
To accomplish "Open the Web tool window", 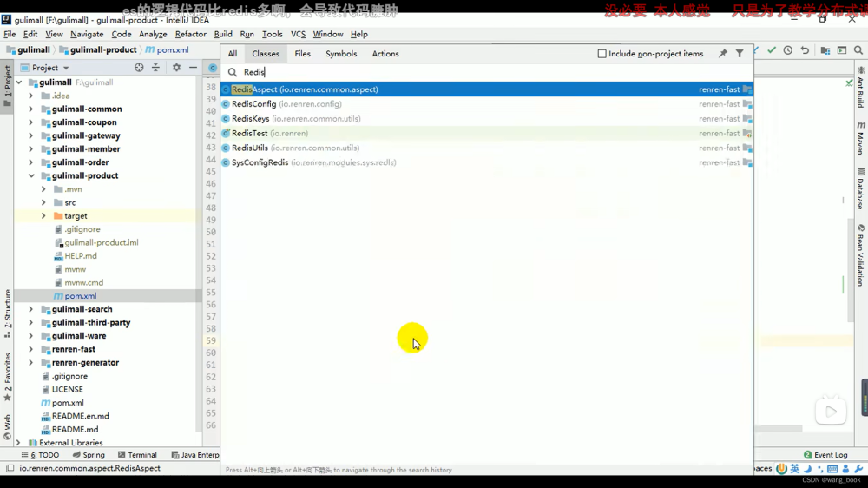I will point(7,426).
